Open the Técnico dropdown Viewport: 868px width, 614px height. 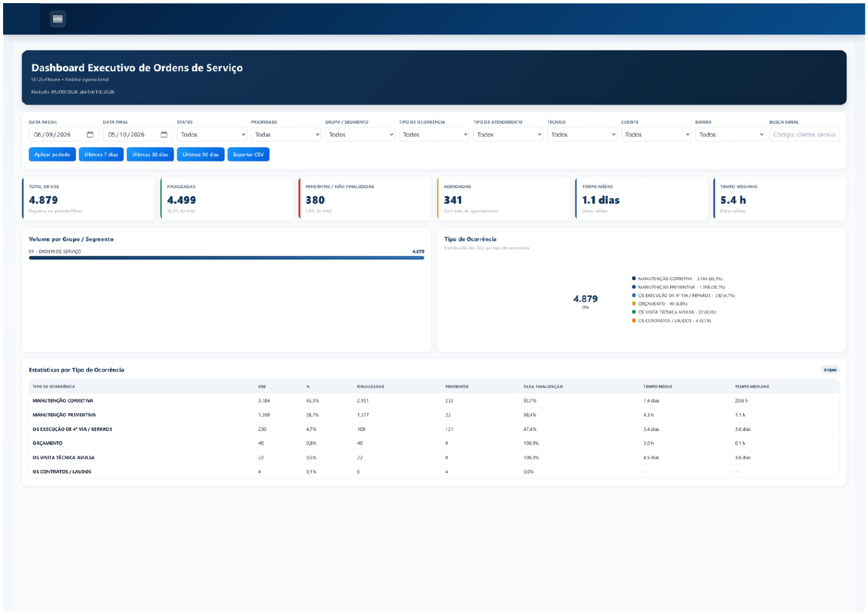[582, 135]
